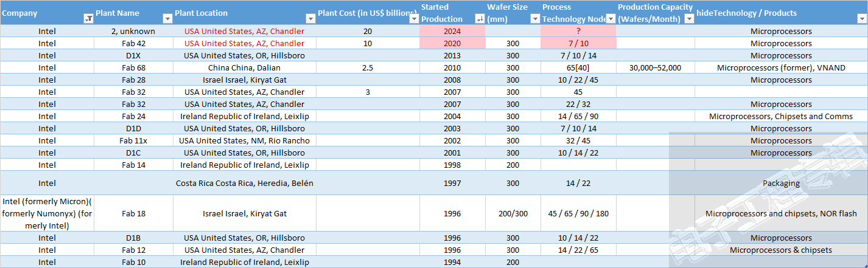Select the "Intel (formerly Micron)" company cell
This screenshot has width=868, height=268.
47,213
